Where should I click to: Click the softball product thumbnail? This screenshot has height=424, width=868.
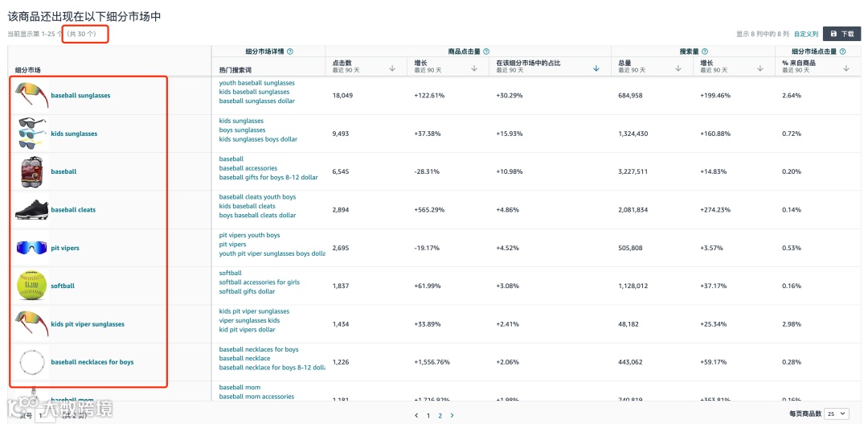click(x=32, y=286)
